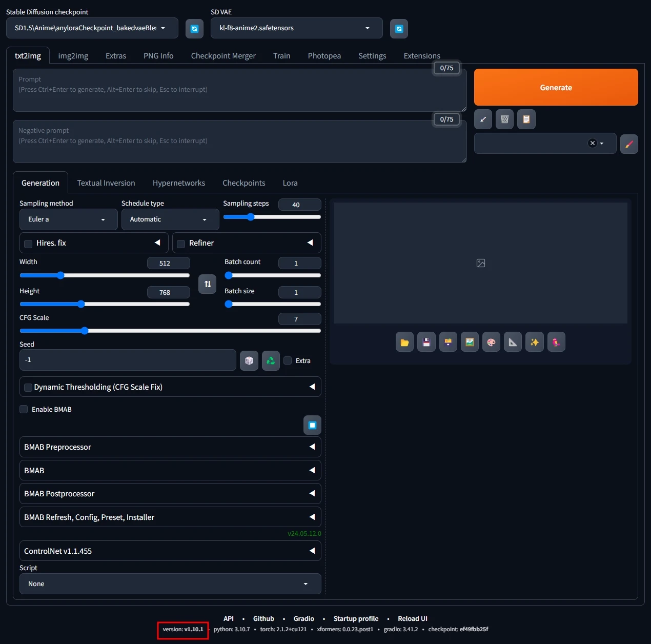This screenshot has width=651, height=644.
Task: Click the Sampling steps number box showing 40
Action: pyautogui.click(x=300, y=205)
